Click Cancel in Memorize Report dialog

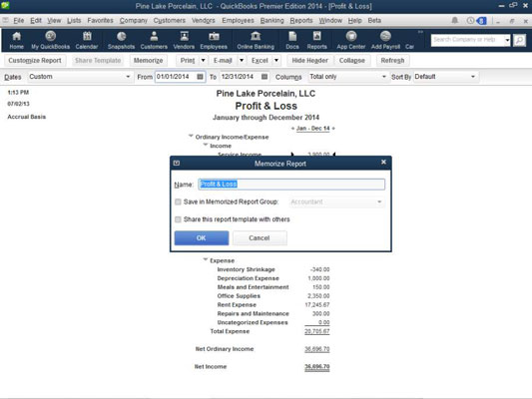pyautogui.click(x=260, y=238)
